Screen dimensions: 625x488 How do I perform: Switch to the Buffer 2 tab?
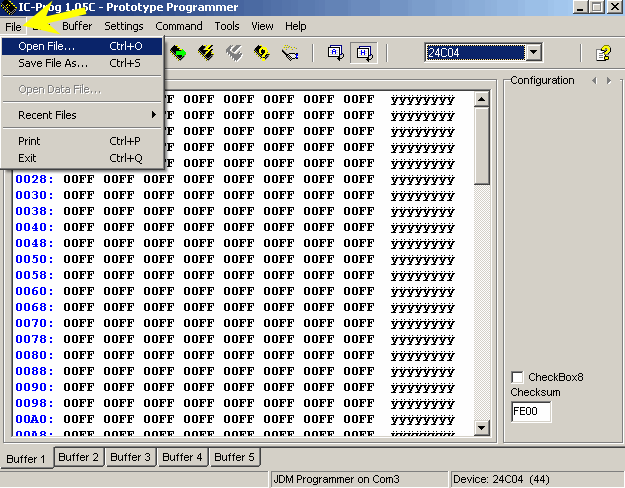(x=79, y=457)
